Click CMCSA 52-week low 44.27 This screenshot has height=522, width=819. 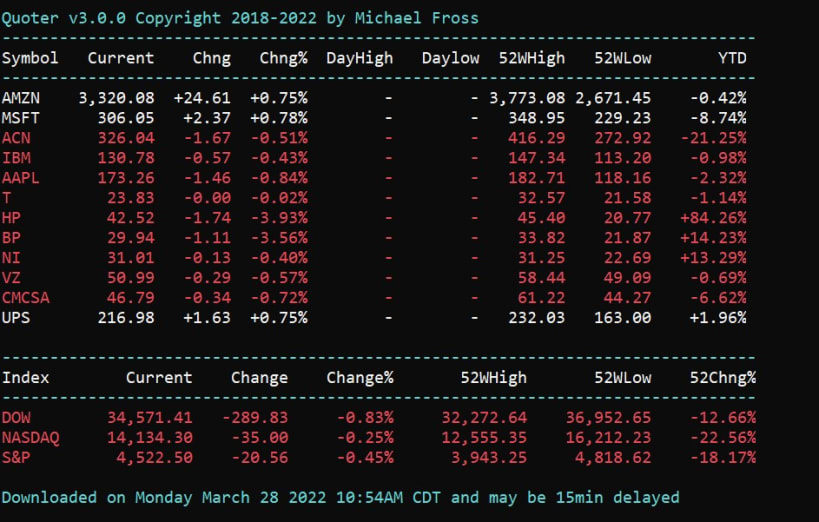coord(627,298)
